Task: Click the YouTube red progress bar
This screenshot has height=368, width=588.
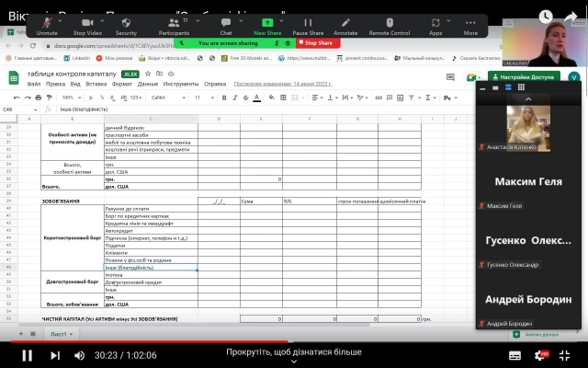Action: 149,341
